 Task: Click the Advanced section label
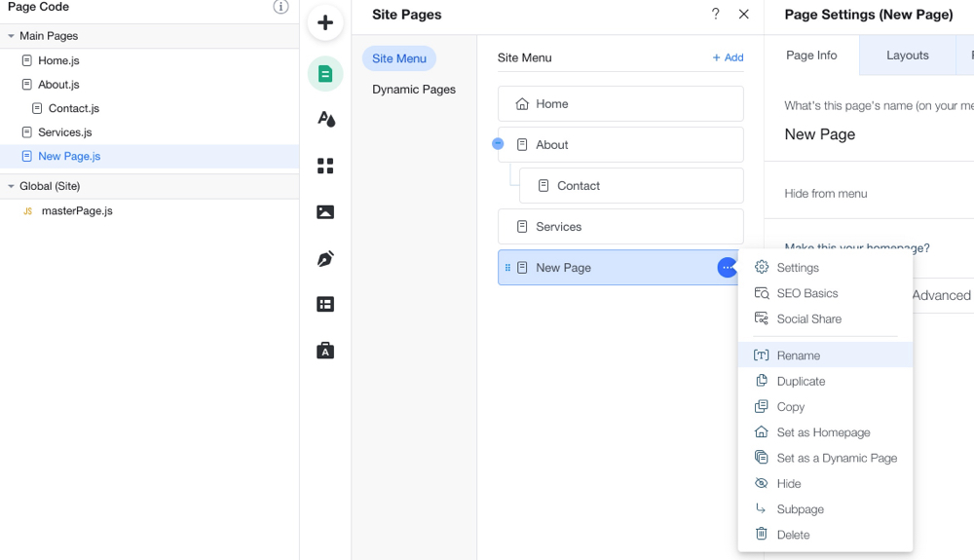point(941,295)
